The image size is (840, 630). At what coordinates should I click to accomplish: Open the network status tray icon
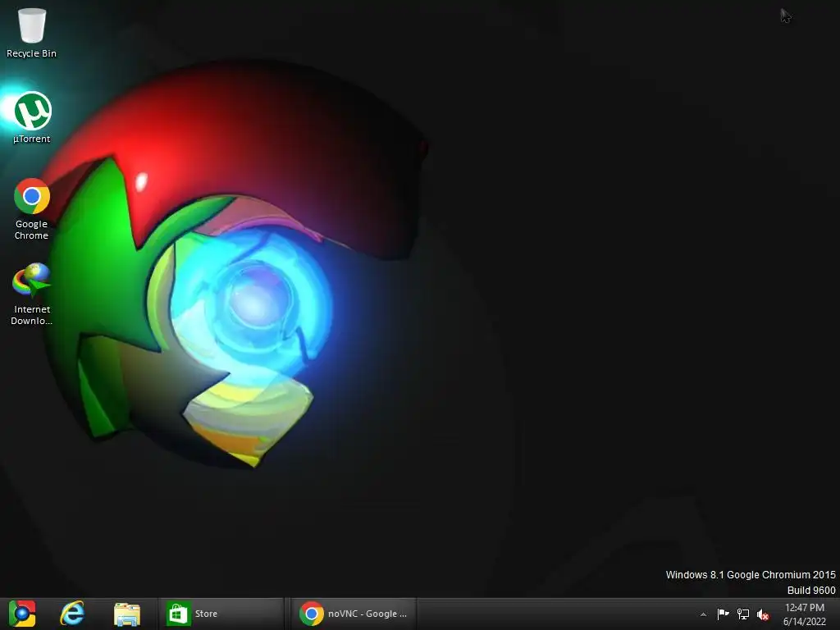pyautogui.click(x=743, y=614)
